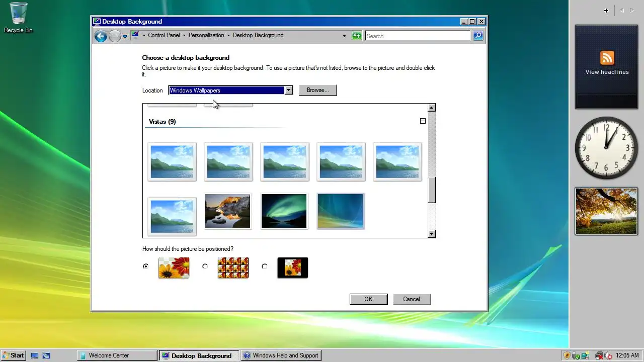Click the Cancel button
The height and width of the screenshot is (362, 644).
411,299
